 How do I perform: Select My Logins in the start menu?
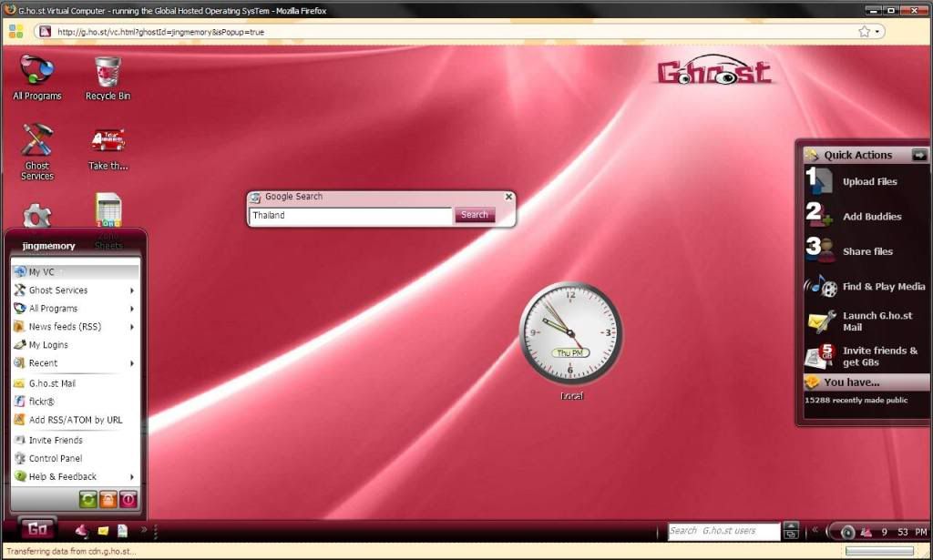click(75, 345)
